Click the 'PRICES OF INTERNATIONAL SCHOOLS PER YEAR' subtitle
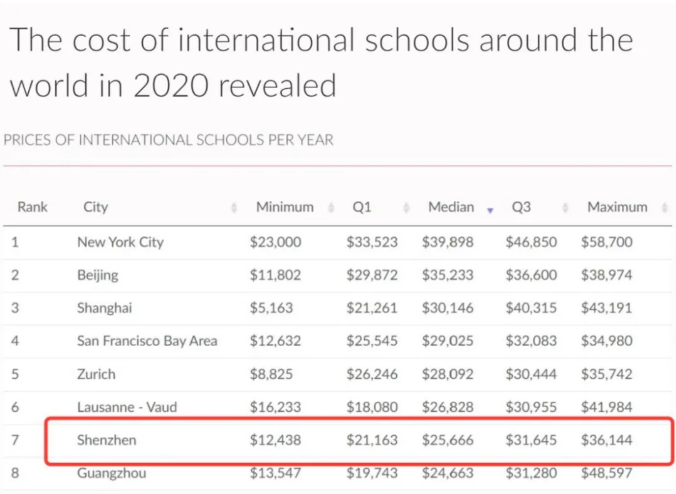 coord(169,140)
